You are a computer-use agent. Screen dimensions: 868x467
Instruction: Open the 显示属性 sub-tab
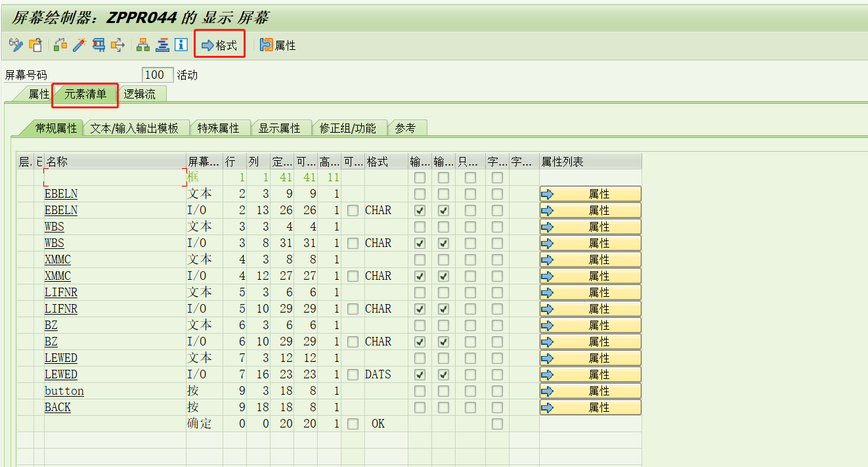pyautogui.click(x=282, y=127)
